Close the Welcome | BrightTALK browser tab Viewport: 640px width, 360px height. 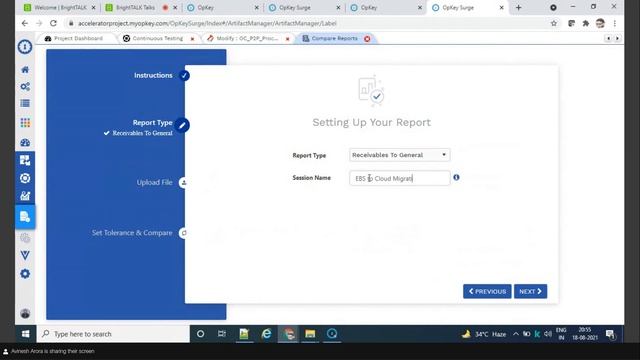(93, 8)
